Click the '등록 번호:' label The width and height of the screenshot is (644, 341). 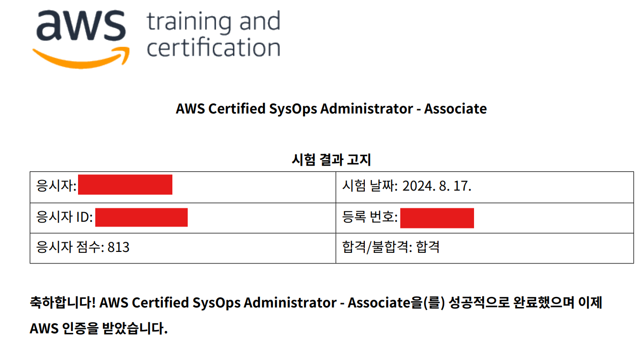pos(370,217)
